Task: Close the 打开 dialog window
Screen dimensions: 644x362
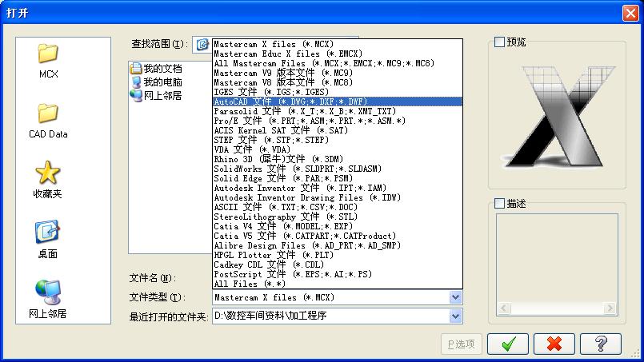Action: coord(630,13)
